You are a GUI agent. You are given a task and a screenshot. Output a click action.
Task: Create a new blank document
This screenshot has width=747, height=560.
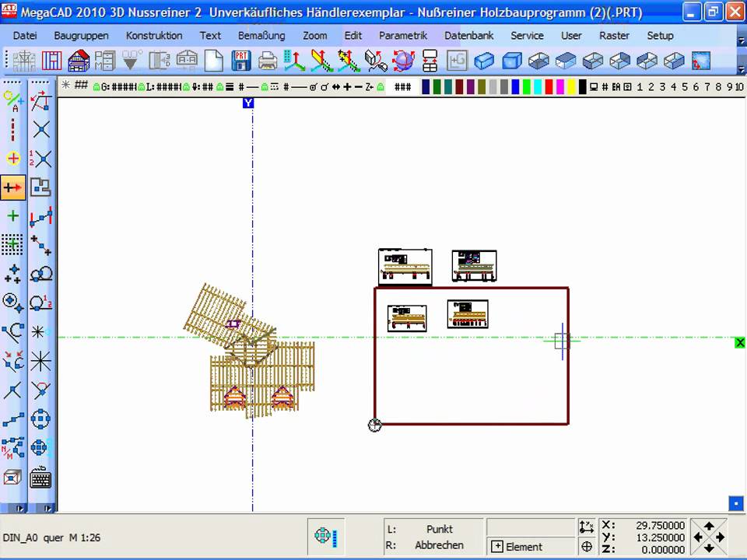214,61
